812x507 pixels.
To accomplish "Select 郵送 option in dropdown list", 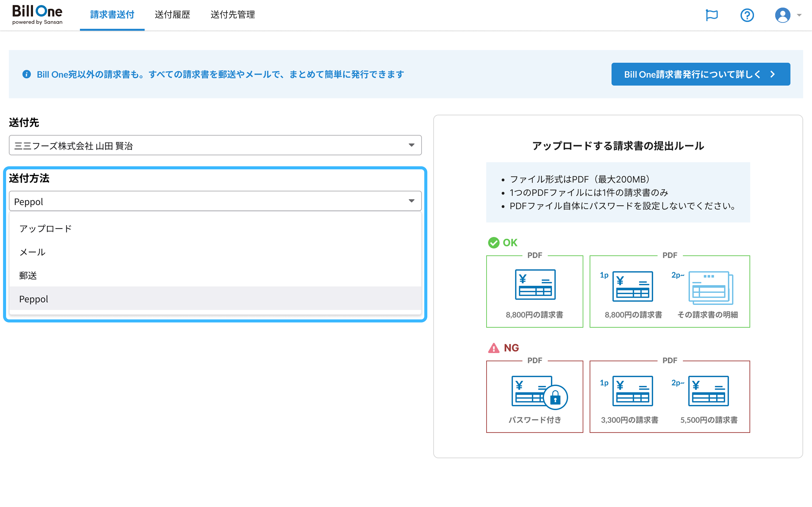I will (28, 276).
